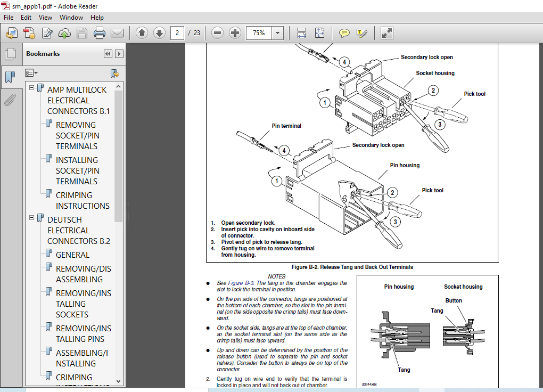543x392 pixels.
Task: Collapse bookmarks panel with double-left arrows
Action: pos(108,54)
